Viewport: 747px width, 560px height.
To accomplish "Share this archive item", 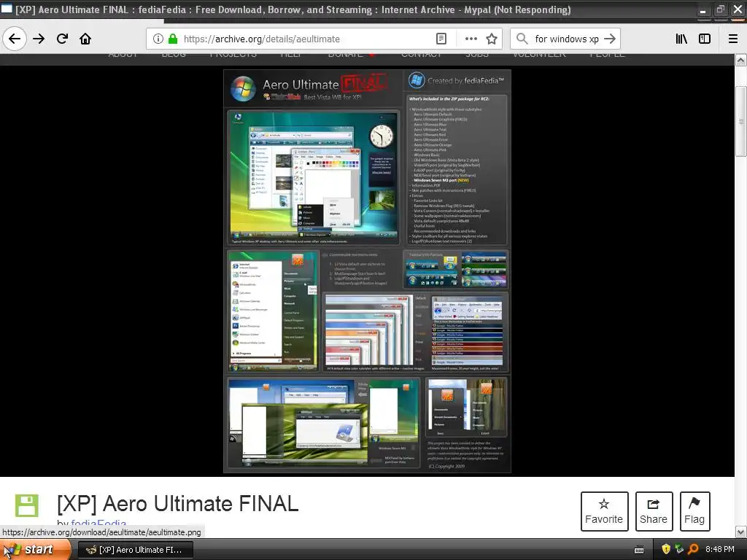I will click(654, 511).
